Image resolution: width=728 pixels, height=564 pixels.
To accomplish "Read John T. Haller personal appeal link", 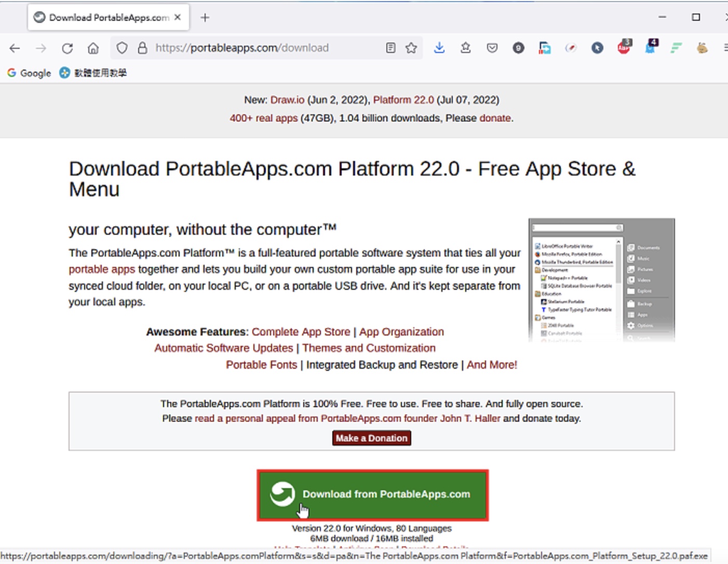I will (x=347, y=418).
